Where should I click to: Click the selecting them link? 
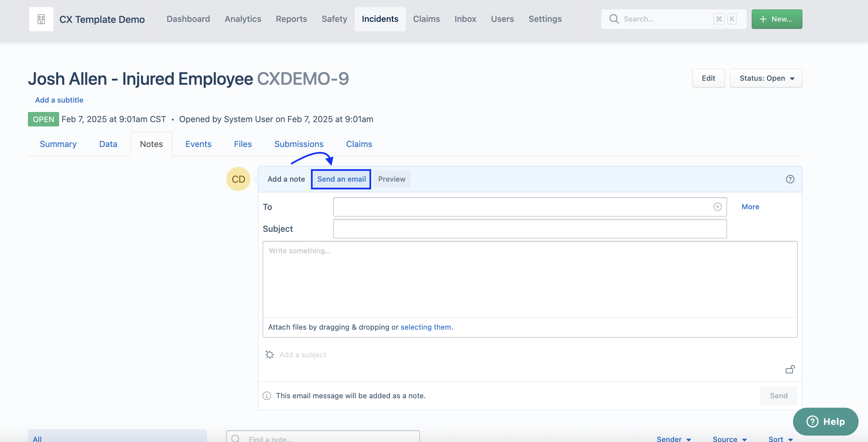[x=426, y=327]
